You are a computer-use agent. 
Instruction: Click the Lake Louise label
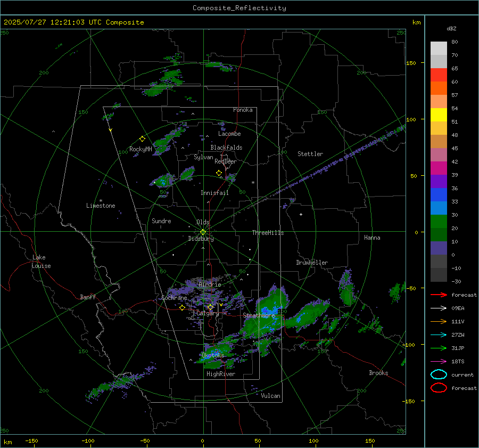pyautogui.click(x=41, y=262)
